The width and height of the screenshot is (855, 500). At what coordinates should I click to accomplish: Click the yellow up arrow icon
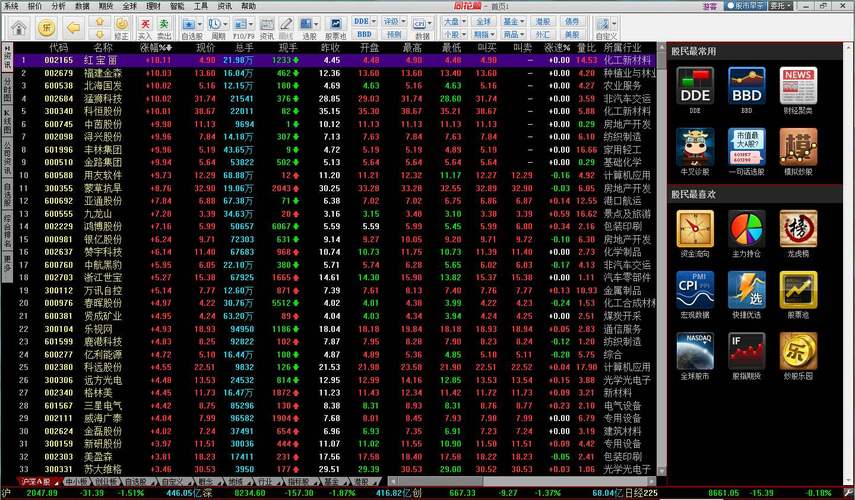point(100,22)
